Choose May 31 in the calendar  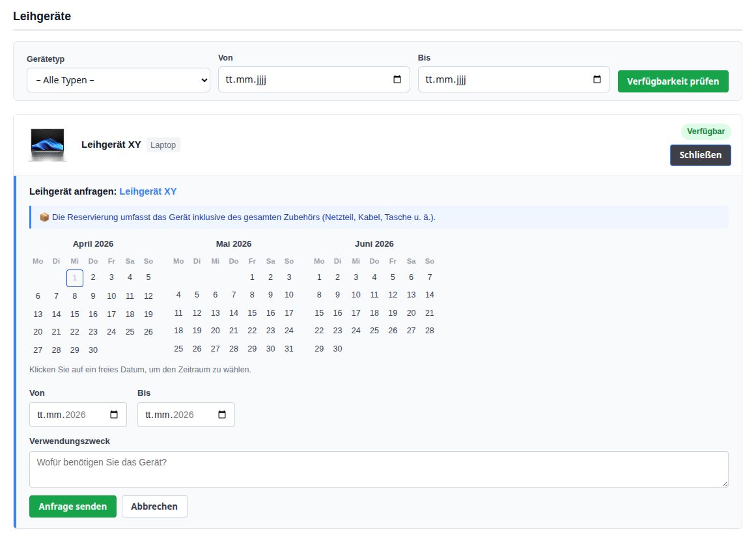tap(289, 349)
